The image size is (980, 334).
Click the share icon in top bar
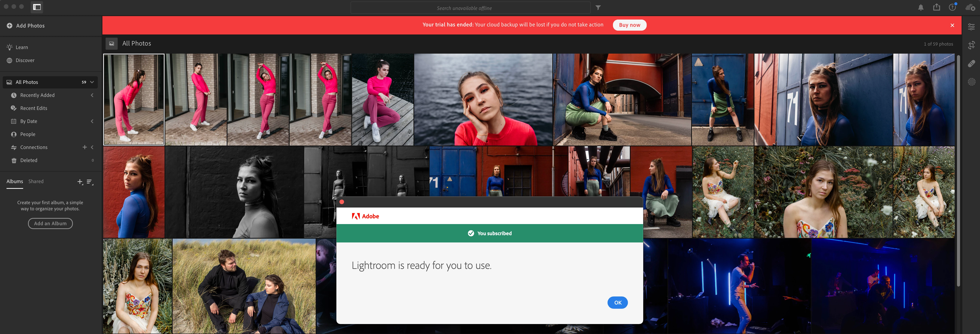click(x=936, y=7)
